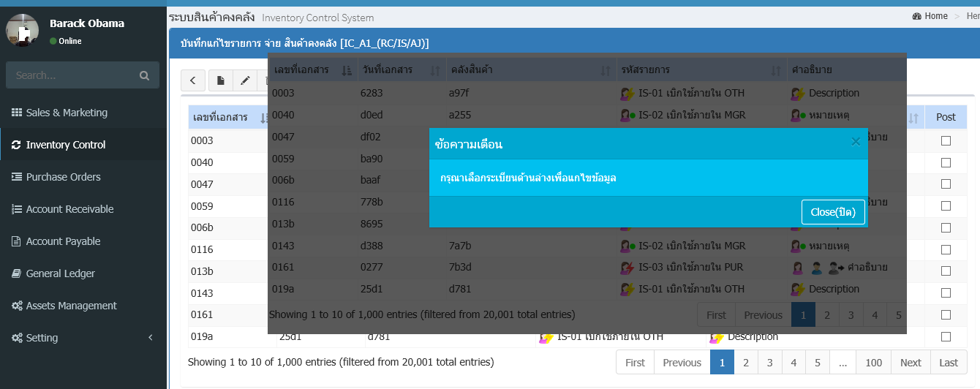Click the Close(ปิด) button in the dialog
Viewport: 980px width, 389px height.
click(x=833, y=212)
